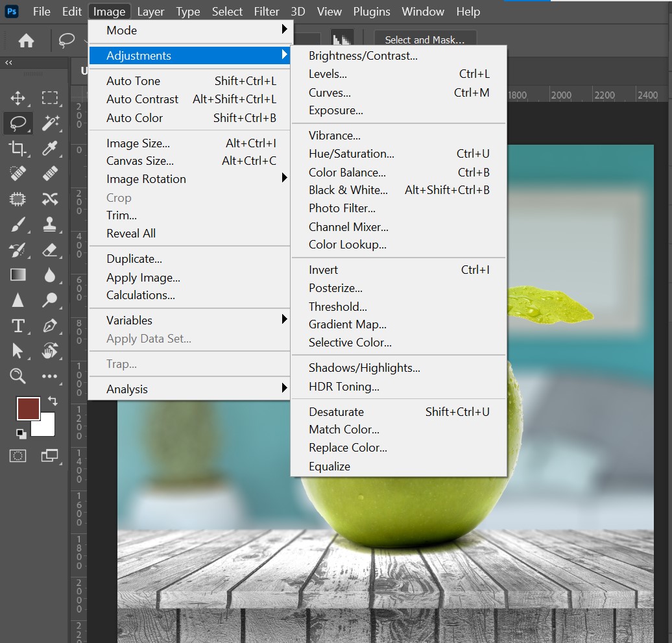Image resolution: width=672 pixels, height=643 pixels.
Task: Select the Move tool
Action: (18, 98)
